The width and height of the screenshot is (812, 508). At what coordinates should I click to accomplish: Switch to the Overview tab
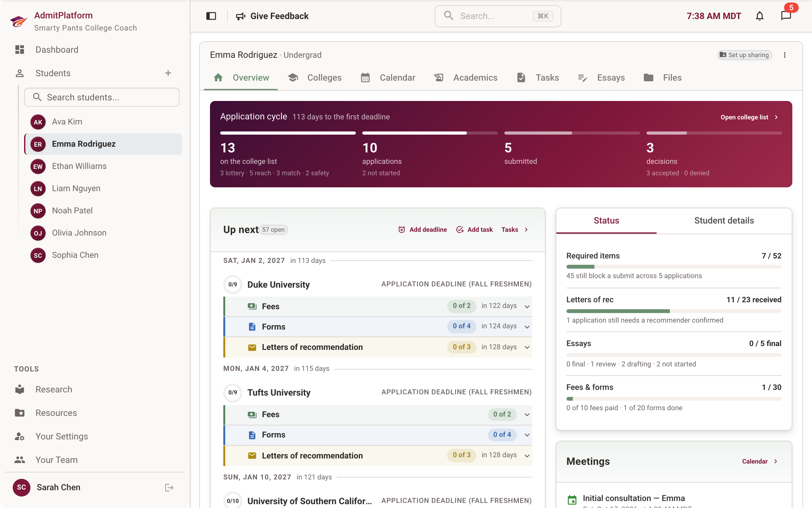(x=240, y=77)
